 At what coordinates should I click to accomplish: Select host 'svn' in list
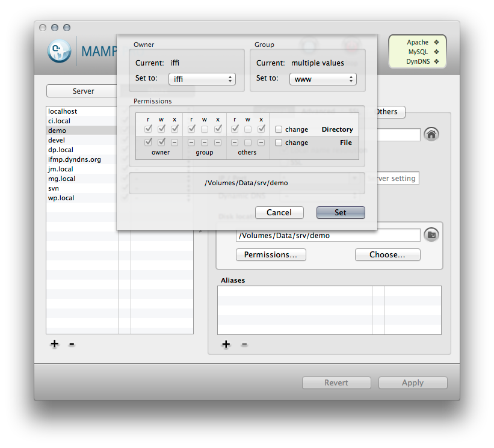coord(82,188)
